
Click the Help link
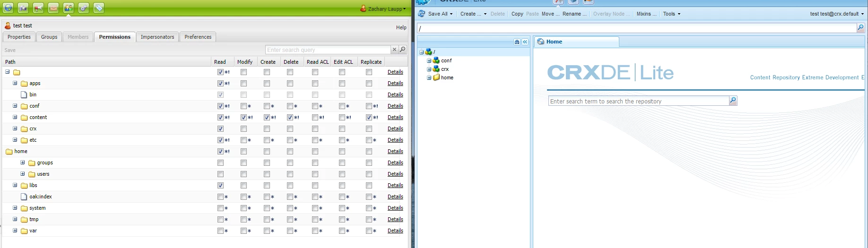[401, 27]
